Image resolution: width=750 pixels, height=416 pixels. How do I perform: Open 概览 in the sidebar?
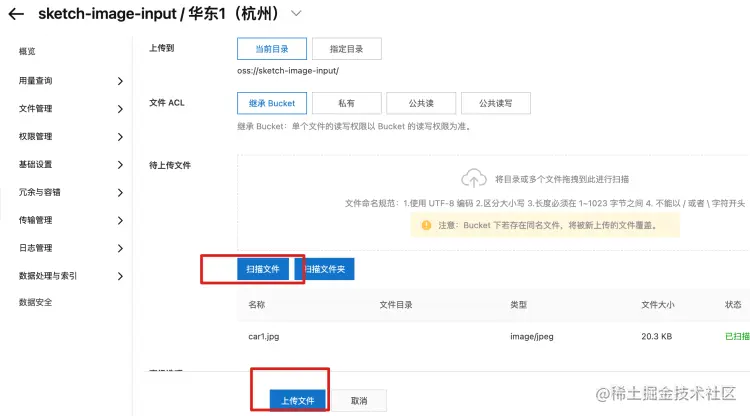[x=27, y=51]
